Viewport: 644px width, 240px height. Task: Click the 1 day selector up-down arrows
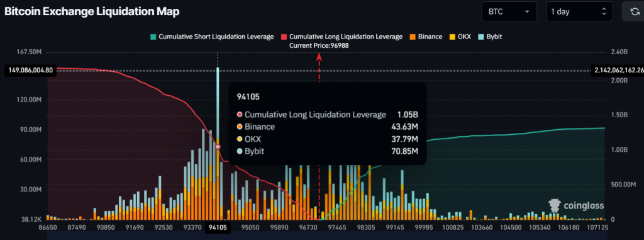[604, 11]
